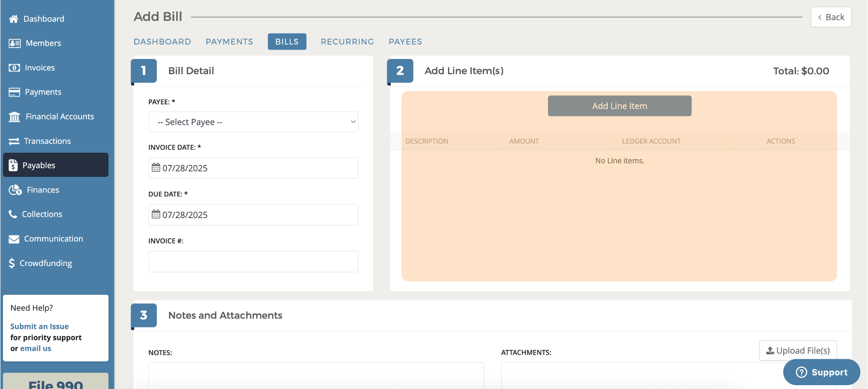Go to the Payments tab

click(x=229, y=42)
